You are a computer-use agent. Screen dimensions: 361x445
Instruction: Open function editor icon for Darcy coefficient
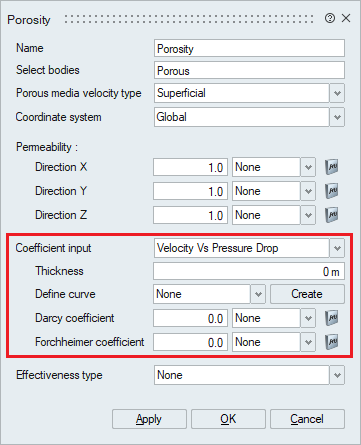pos(331,318)
